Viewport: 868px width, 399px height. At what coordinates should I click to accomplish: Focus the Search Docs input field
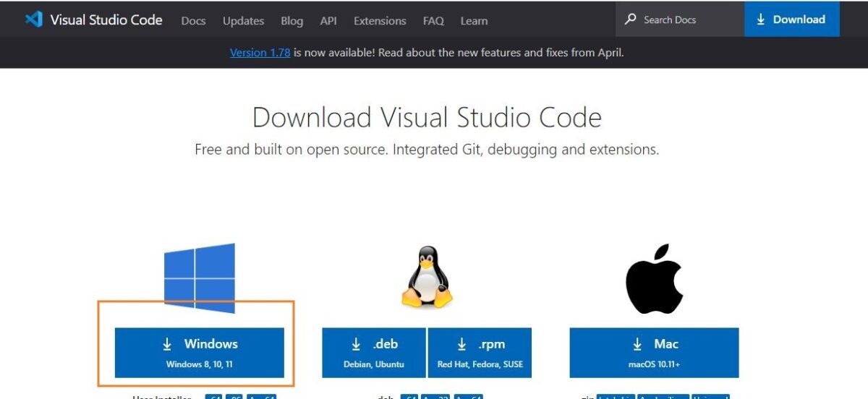[680, 20]
